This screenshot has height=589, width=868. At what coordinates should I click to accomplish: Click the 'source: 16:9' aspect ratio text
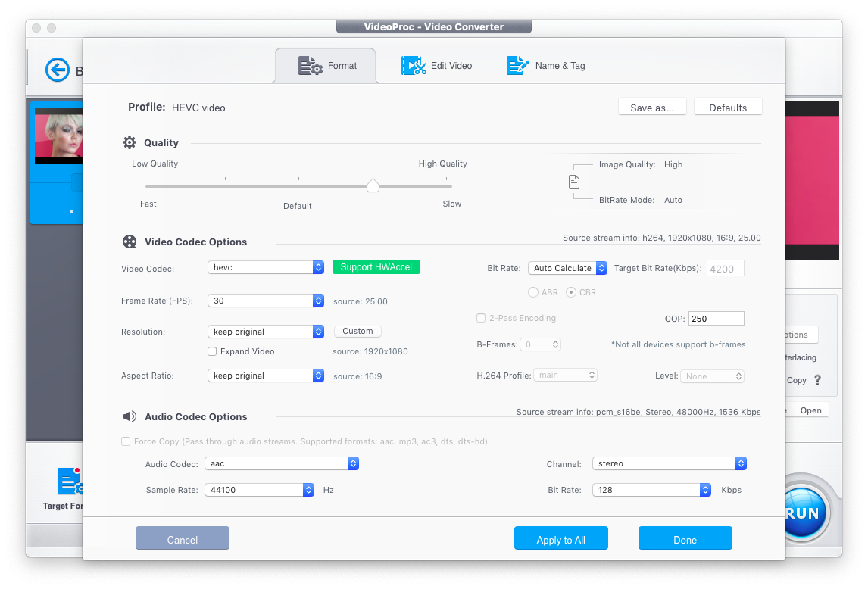coord(358,376)
